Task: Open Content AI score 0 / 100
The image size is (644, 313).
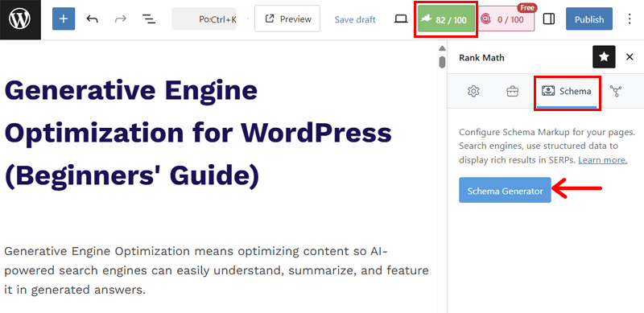Action: tap(506, 19)
